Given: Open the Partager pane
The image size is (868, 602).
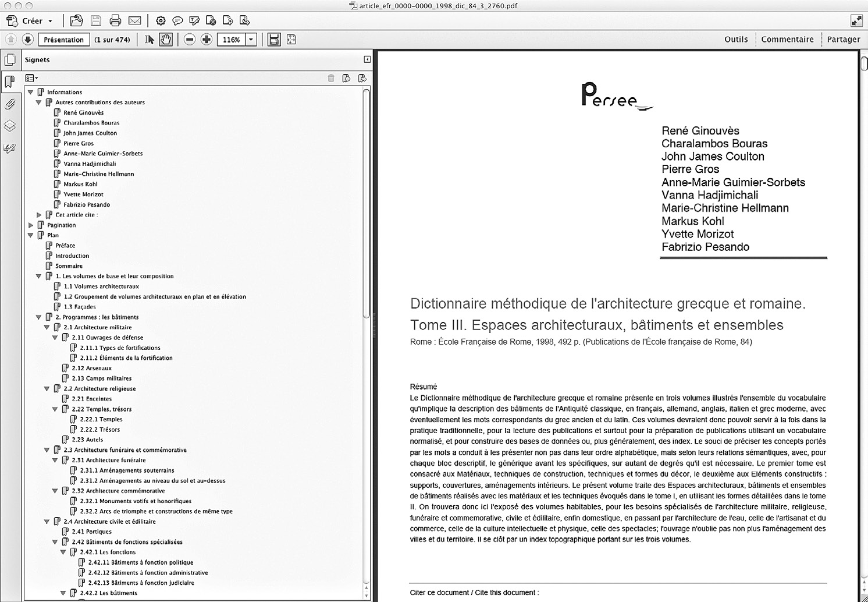Looking at the screenshot, I should click(844, 40).
